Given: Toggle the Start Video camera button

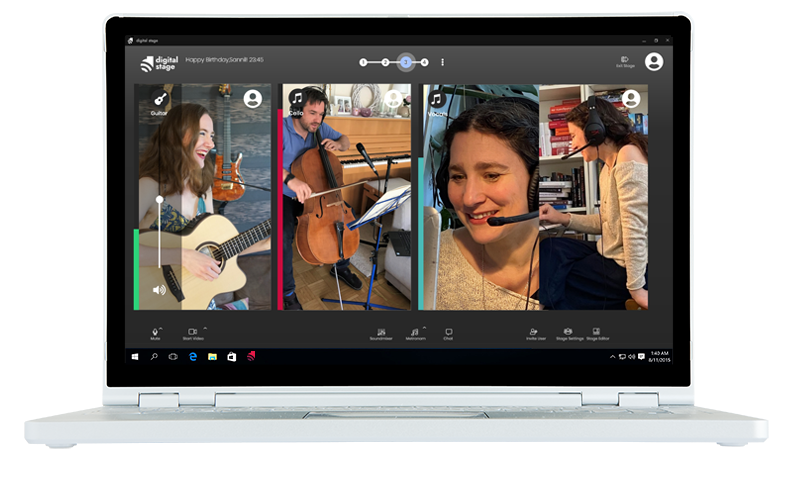Looking at the screenshot, I should [x=193, y=334].
